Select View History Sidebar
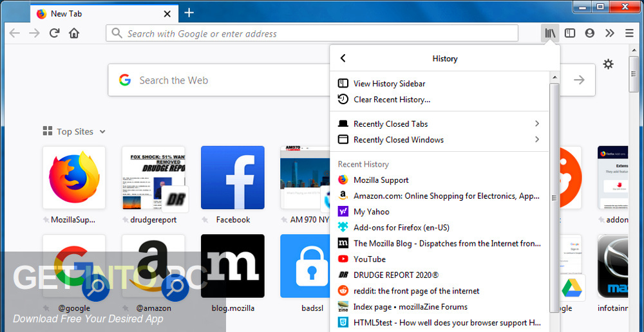Screen dimensions: 644x332 point(439,83)
